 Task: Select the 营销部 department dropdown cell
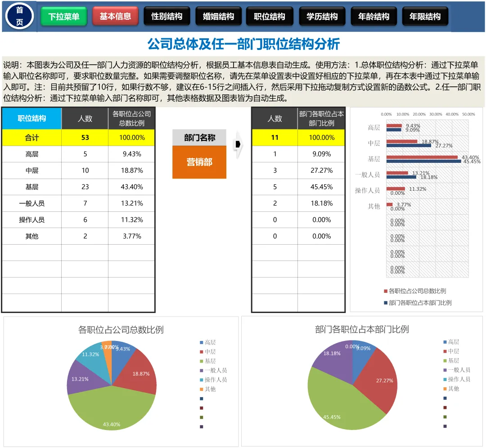(199, 162)
